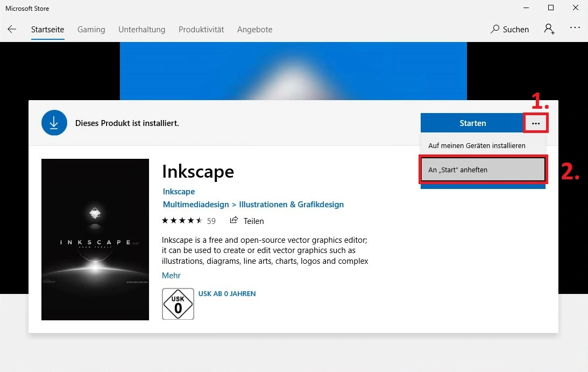Go to the Produktivität tab
This screenshot has height=372, width=588.
point(201,30)
